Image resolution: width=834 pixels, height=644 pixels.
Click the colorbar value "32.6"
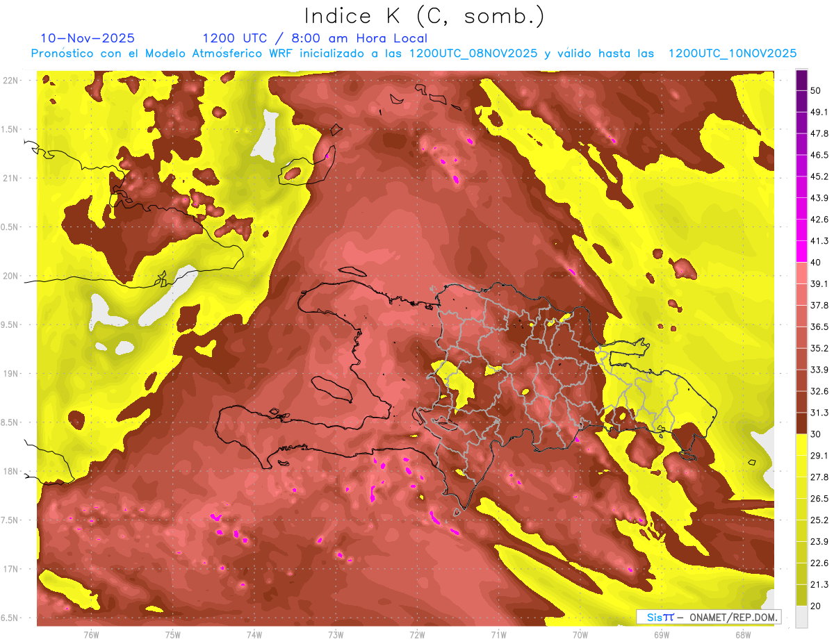(819, 391)
